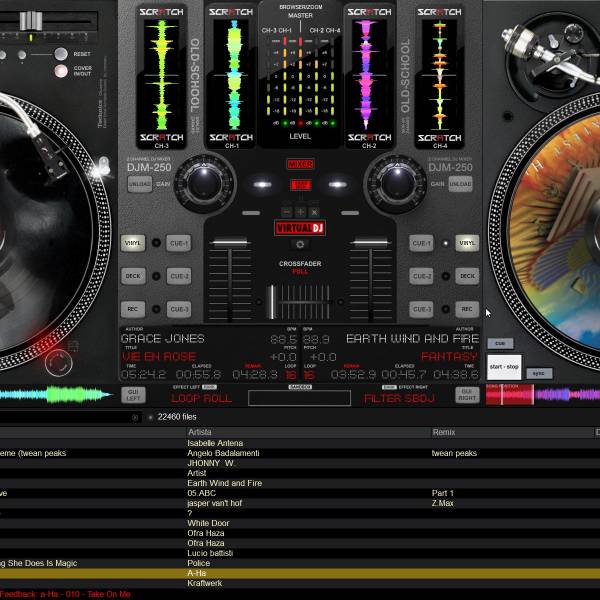600x600 pixels.
Task: Click the right CUE-3 button
Action: (x=421, y=309)
